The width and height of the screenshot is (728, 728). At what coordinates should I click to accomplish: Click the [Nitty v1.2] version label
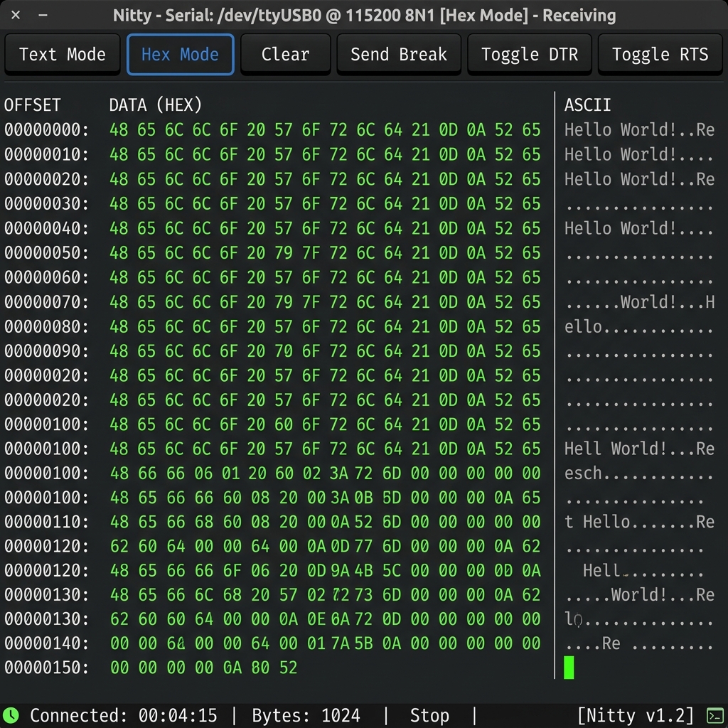pyautogui.click(x=636, y=715)
